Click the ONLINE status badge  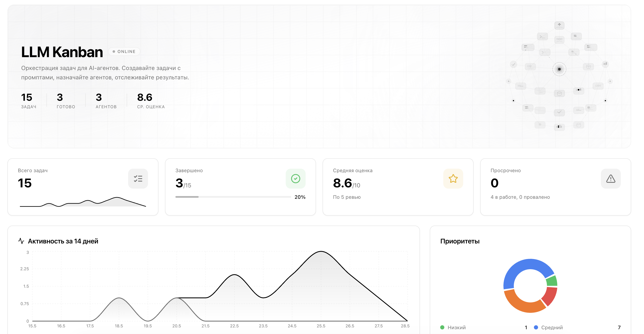click(124, 51)
